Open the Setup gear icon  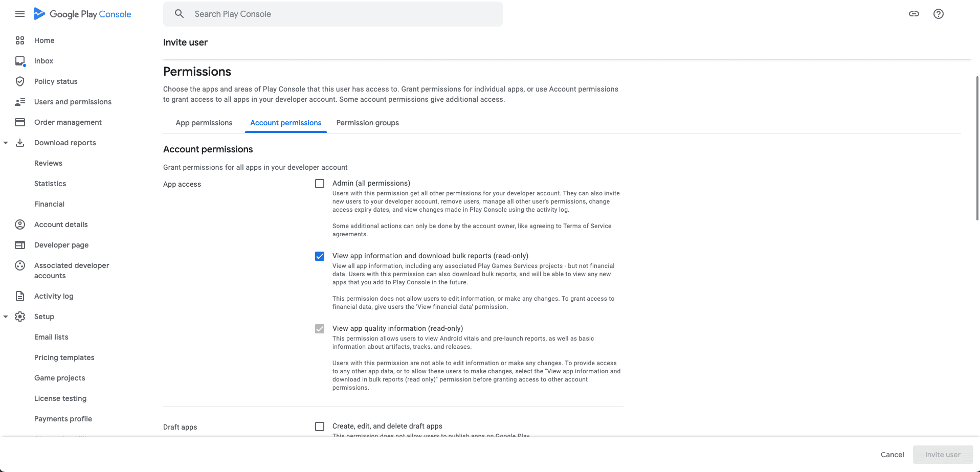coord(19,317)
